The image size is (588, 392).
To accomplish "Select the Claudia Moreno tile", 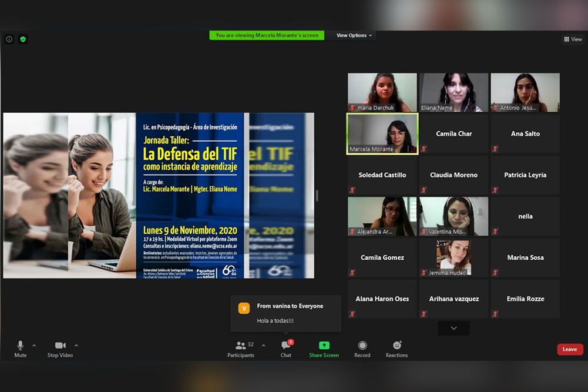I will pyautogui.click(x=453, y=175).
